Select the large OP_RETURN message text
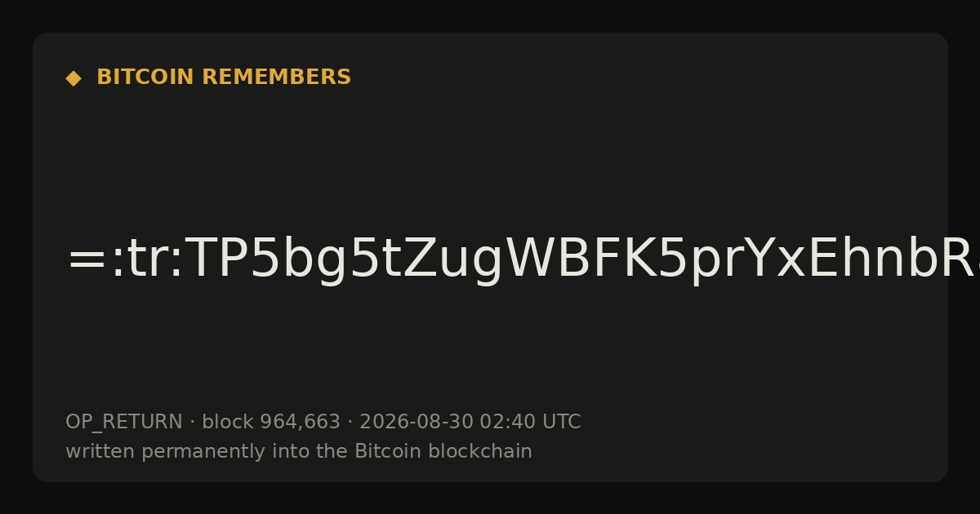The width and height of the screenshot is (980, 514). click(523, 262)
